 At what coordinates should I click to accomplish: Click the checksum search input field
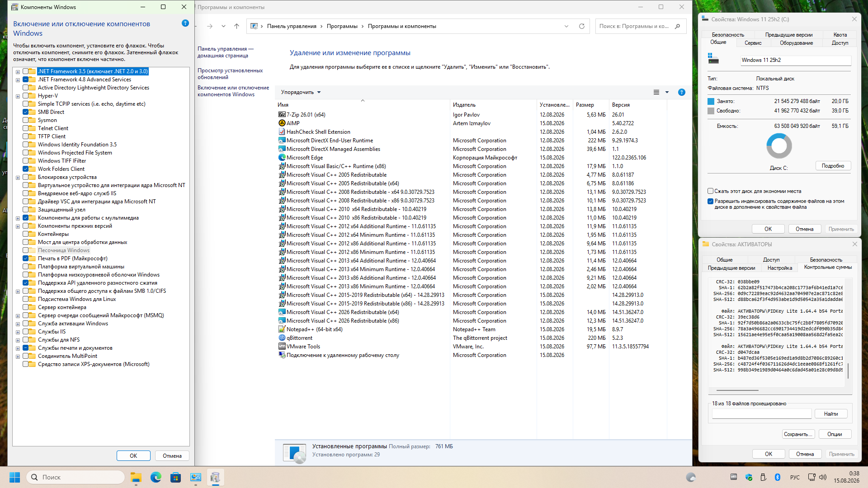[x=762, y=414]
